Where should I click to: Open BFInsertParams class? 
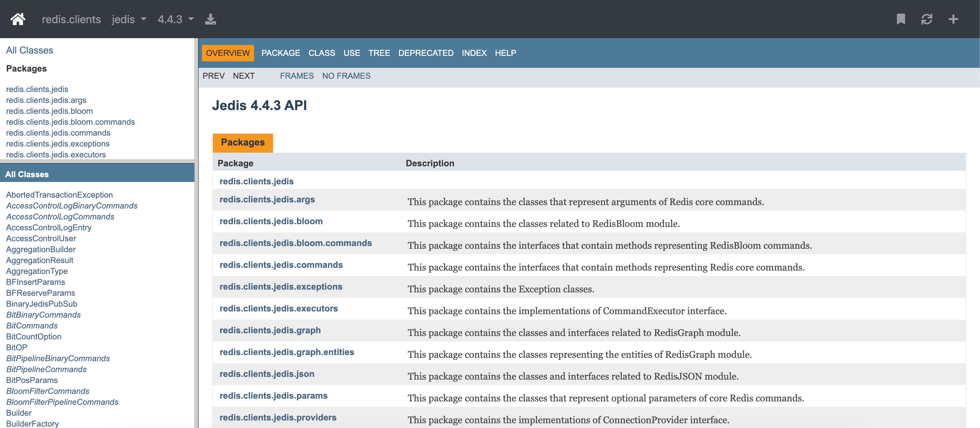click(x=35, y=282)
